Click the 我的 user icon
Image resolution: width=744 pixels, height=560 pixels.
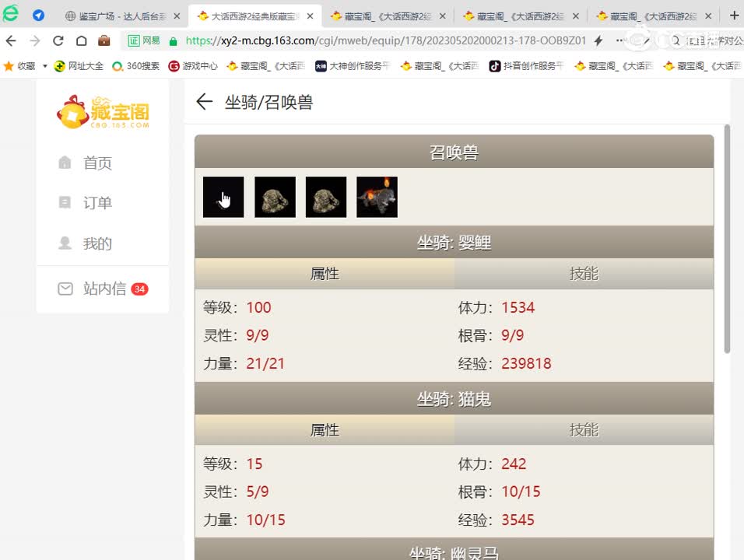point(65,243)
